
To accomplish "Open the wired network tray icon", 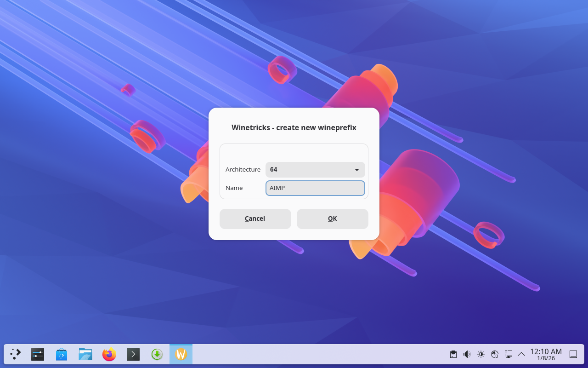I will click(x=509, y=354).
